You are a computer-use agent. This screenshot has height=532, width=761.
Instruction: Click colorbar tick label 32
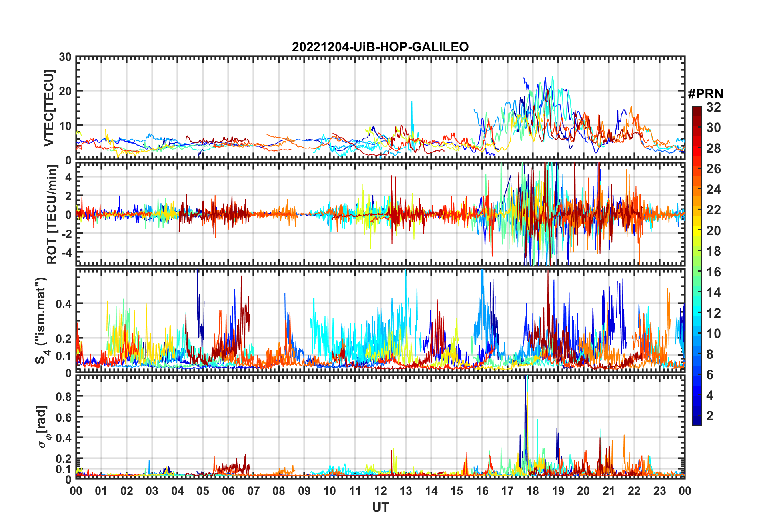(713, 107)
